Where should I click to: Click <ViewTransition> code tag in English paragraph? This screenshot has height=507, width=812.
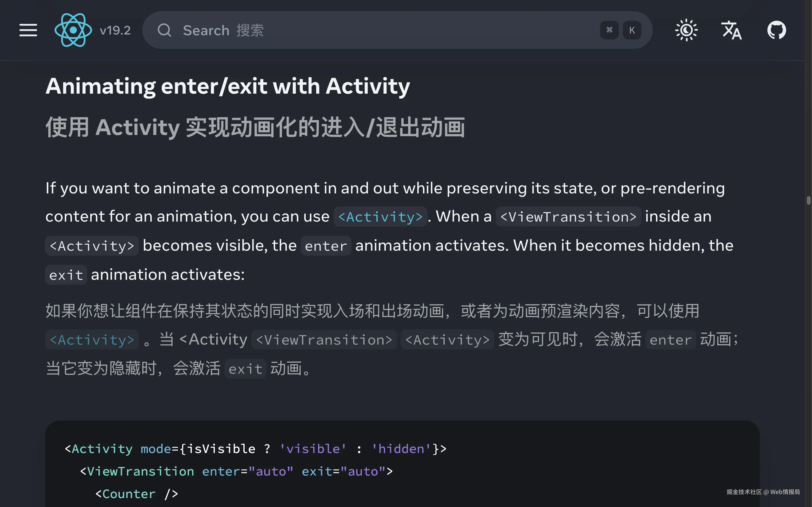[x=568, y=217]
